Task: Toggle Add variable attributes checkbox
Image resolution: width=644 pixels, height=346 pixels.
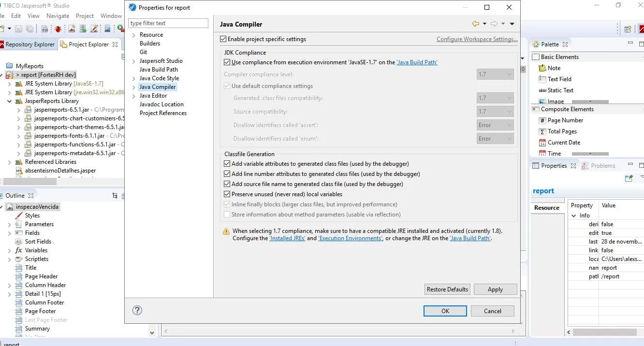Action: (x=227, y=164)
